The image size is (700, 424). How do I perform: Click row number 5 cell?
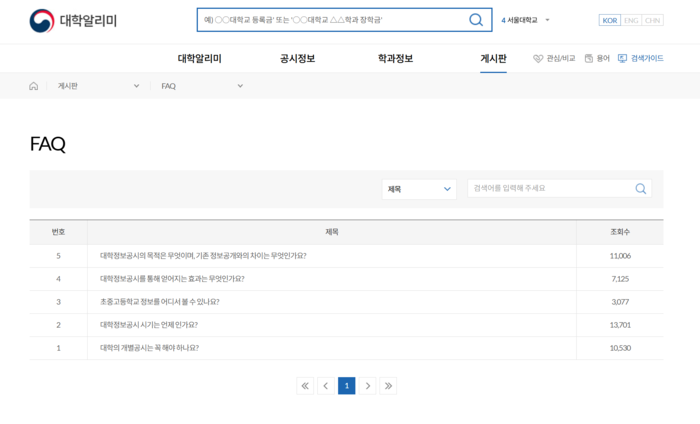58,256
